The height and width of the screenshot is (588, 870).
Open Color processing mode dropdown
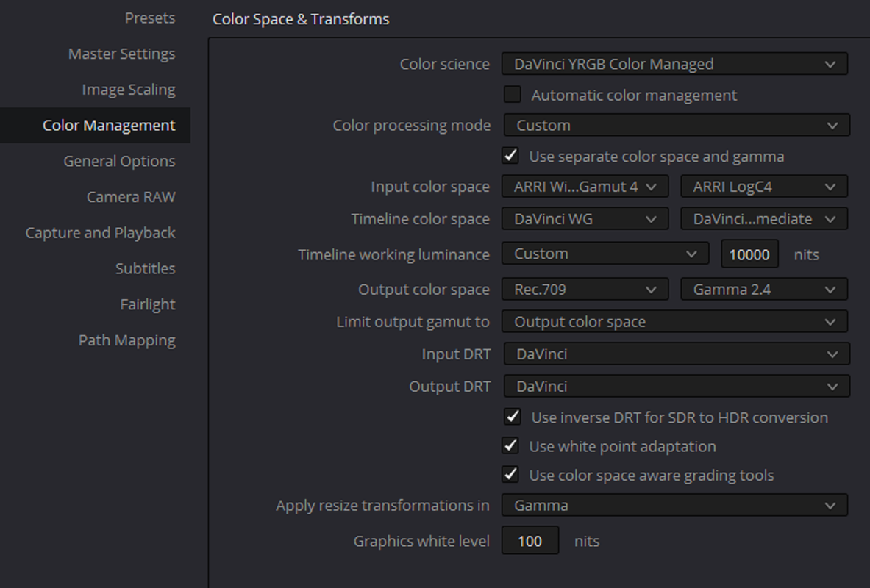pos(677,125)
